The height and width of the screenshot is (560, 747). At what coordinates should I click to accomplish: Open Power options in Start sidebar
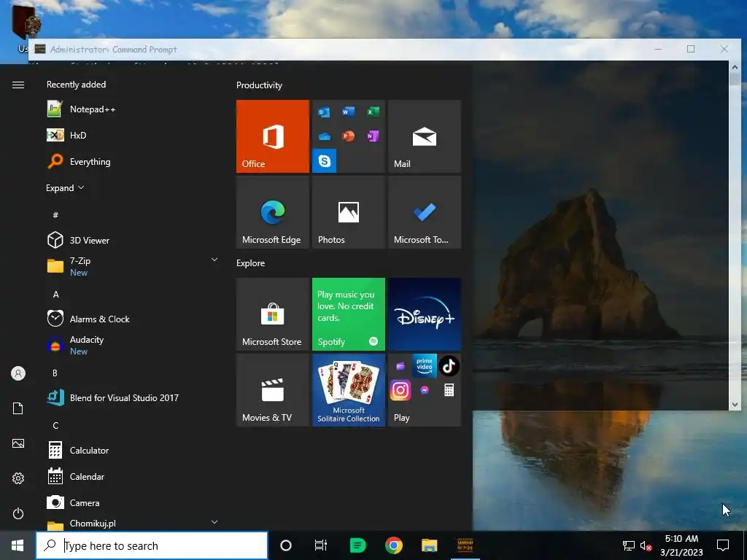click(18, 513)
